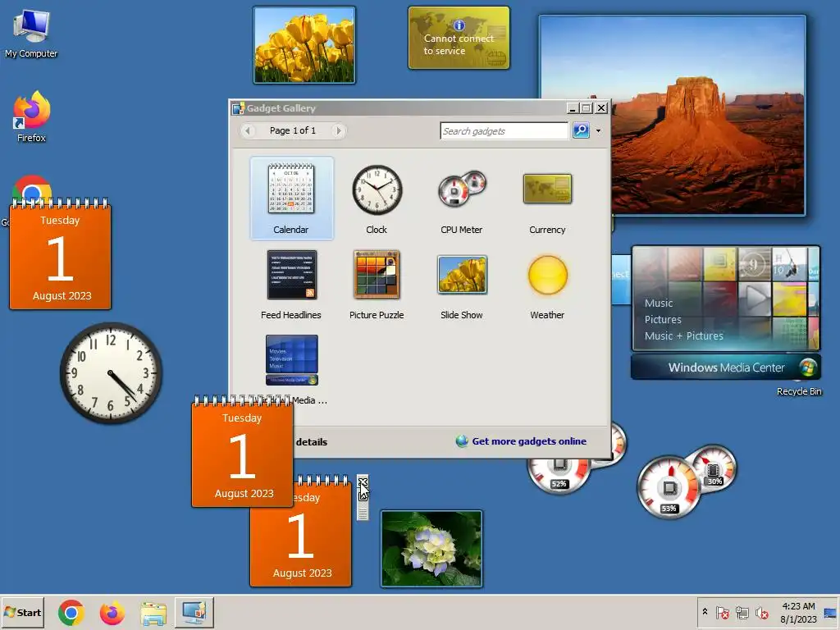The width and height of the screenshot is (840, 630).
Task: Click the drag grip on the gadget toolbar
Action: (363, 514)
